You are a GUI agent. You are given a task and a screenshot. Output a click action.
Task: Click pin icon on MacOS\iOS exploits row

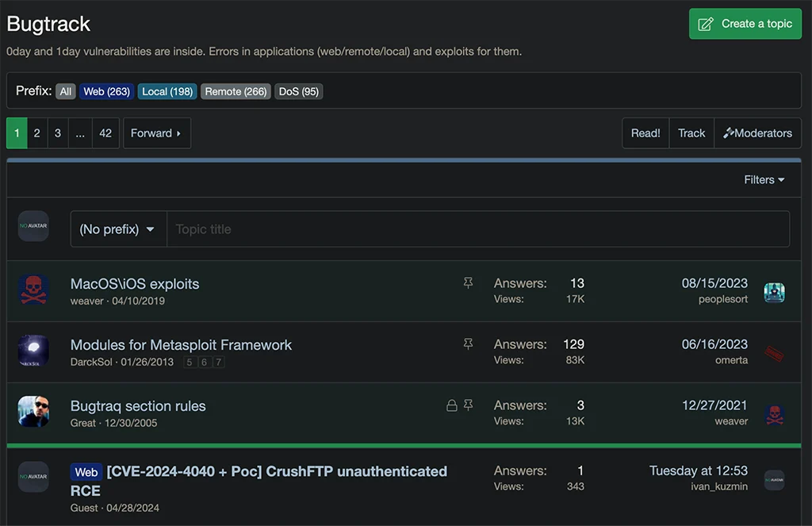click(468, 283)
